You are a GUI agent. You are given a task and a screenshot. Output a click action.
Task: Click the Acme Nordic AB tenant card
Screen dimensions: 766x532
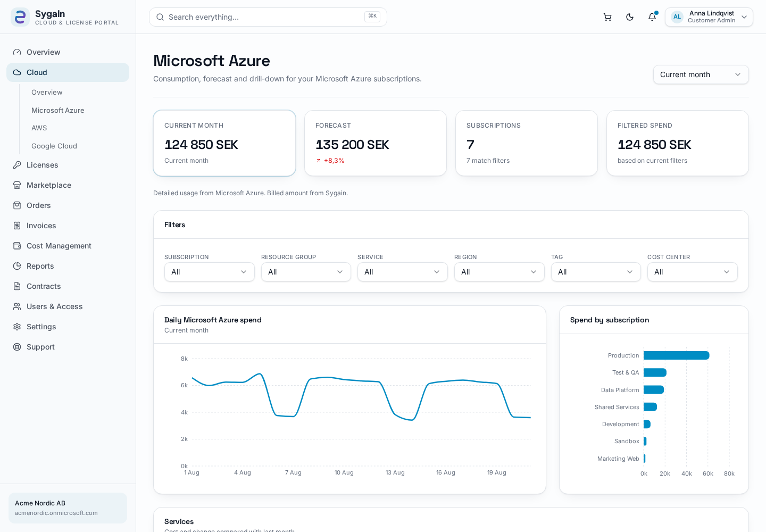[x=68, y=508]
